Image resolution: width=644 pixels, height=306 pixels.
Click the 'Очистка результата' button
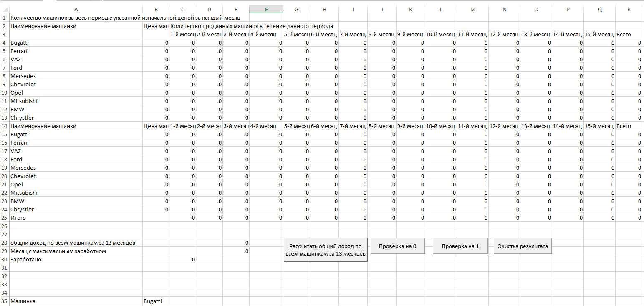click(x=523, y=246)
